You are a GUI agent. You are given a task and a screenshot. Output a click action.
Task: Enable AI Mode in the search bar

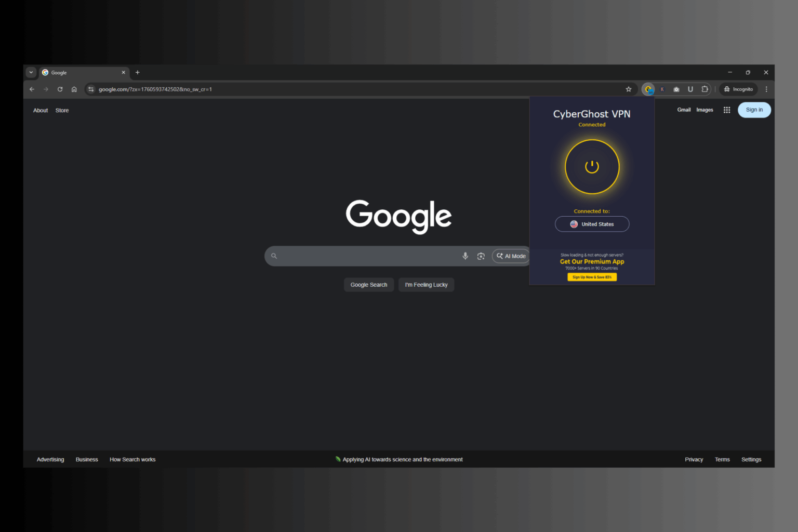click(511, 256)
